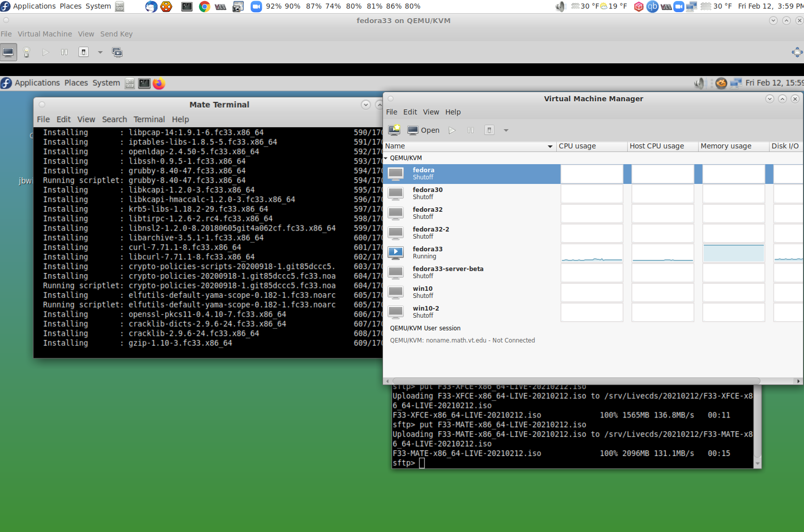The width and height of the screenshot is (804, 532).
Task: Open the guest Applications menu
Action: (37, 83)
